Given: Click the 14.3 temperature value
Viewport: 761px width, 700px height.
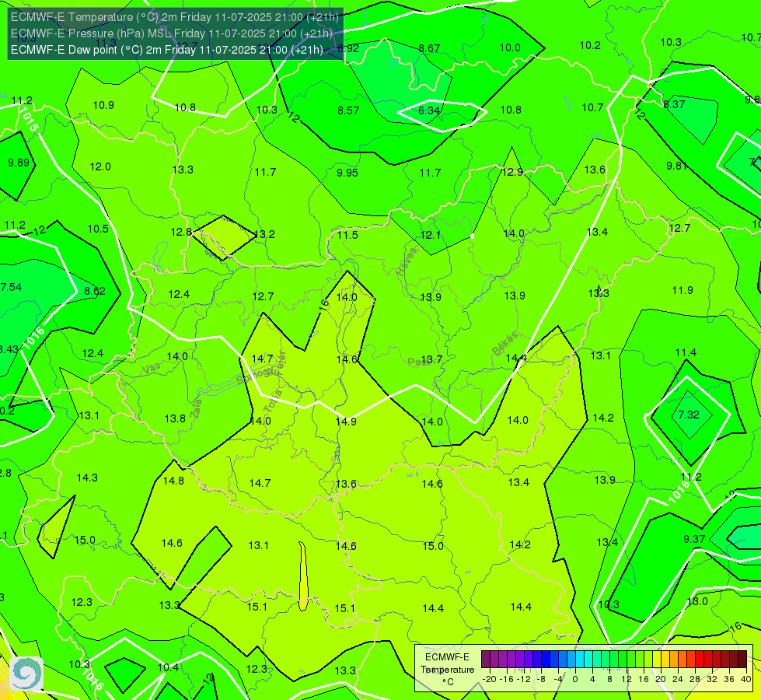Looking at the screenshot, I should pos(87,478).
